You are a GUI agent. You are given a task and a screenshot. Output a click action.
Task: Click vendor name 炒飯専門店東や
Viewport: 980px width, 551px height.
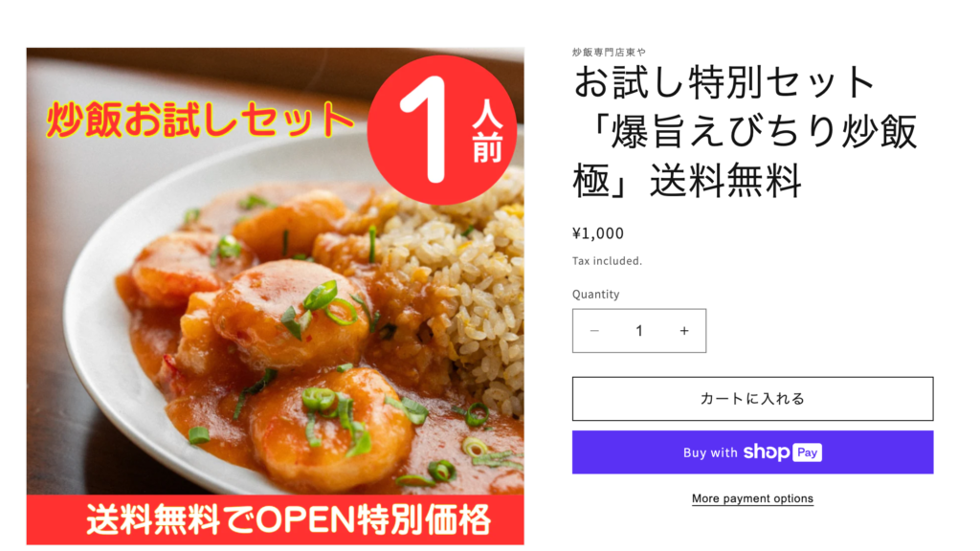tap(609, 52)
